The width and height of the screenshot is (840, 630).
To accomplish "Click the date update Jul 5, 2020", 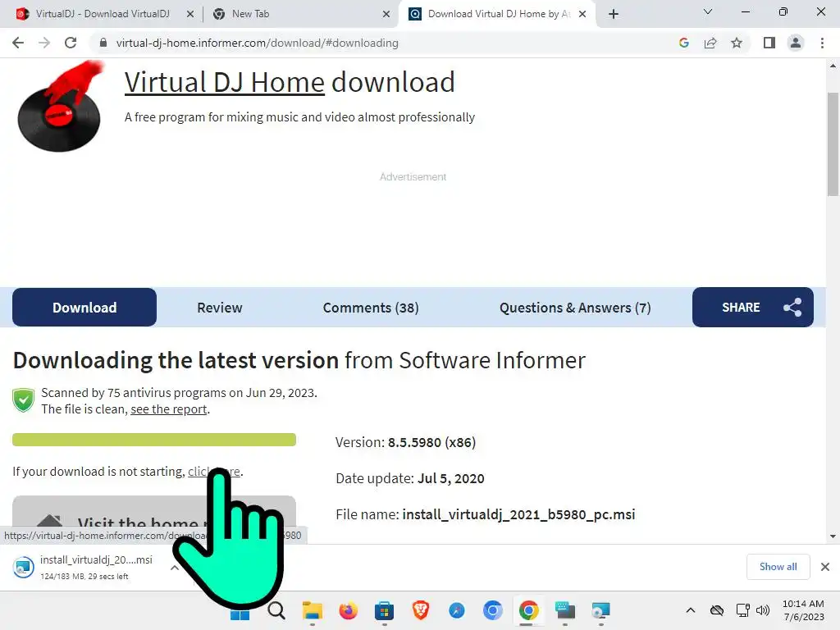I will coord(450,478).
